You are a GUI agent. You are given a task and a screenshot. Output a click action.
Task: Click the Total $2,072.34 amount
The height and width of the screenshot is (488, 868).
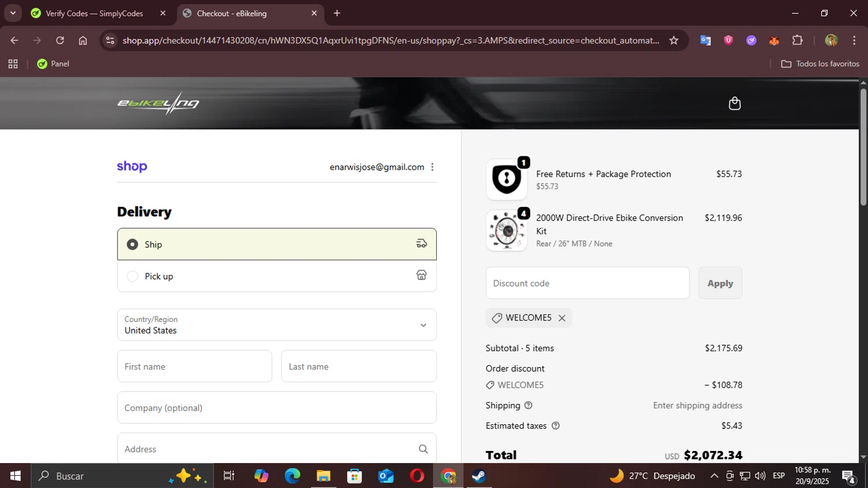(713, 456)
